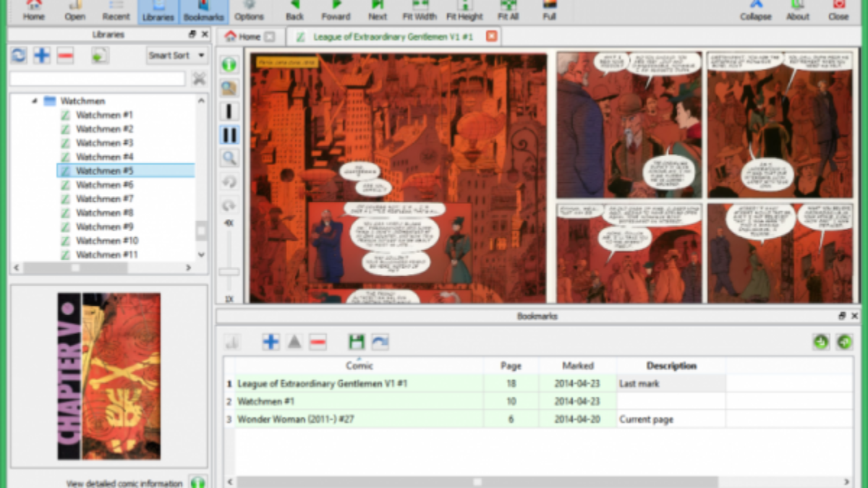Image resolution: width=868 pixels, height=488 pixels.
Task: Add a new library with plus icon
Action: [x=42, y=55]
